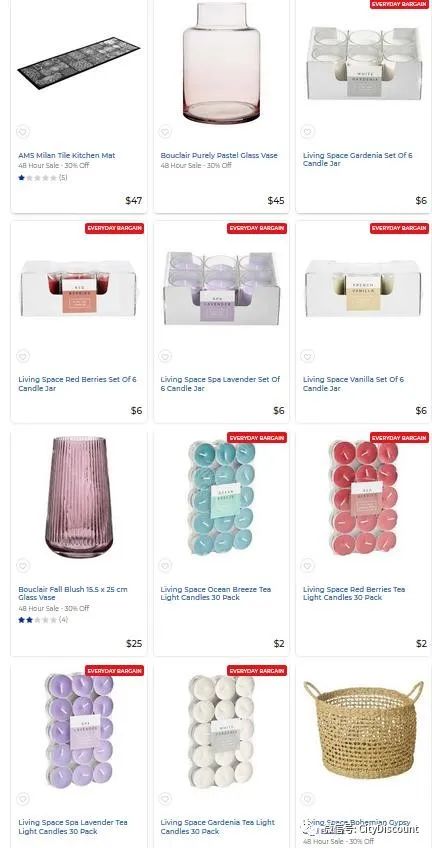Screen dimensions: 432x848
Task: Click Everyday Bargain badge on Ocean Breeze candles
Action: 257,438
